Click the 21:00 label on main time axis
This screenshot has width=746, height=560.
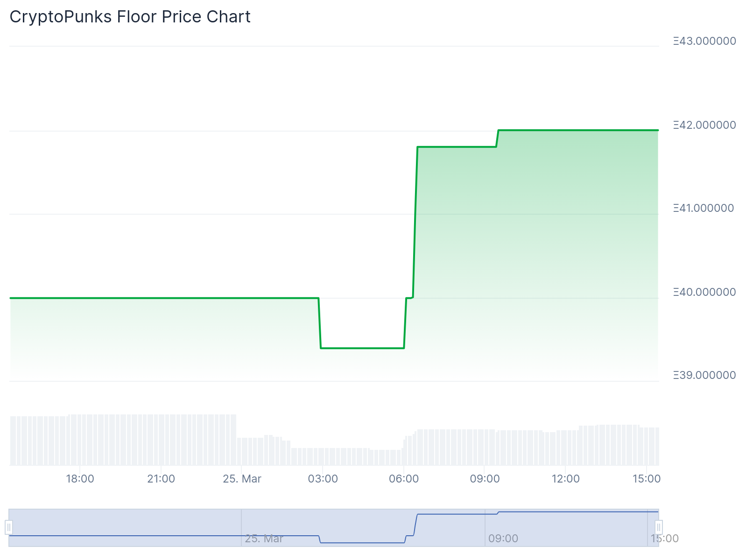(161, 479)
